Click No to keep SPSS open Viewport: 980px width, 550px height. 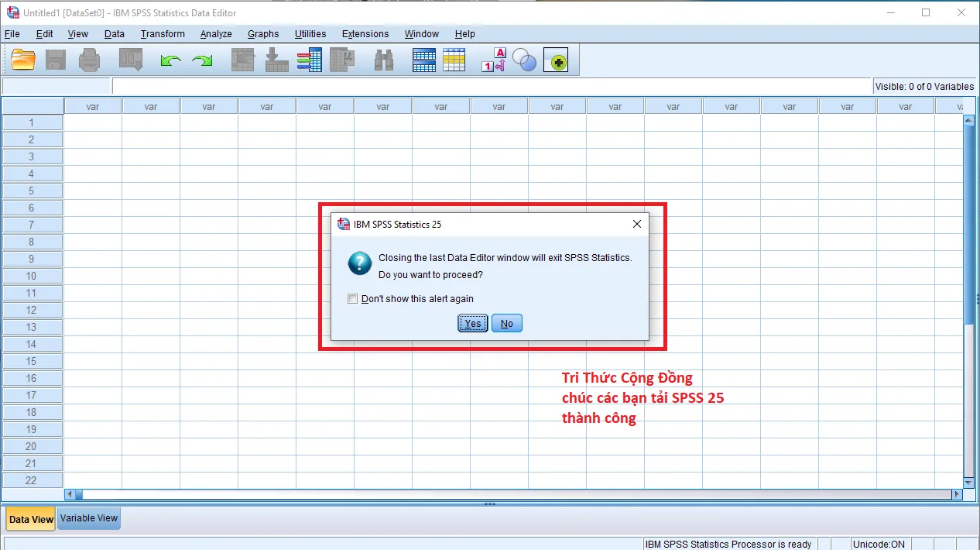click(x=506, y=323)
